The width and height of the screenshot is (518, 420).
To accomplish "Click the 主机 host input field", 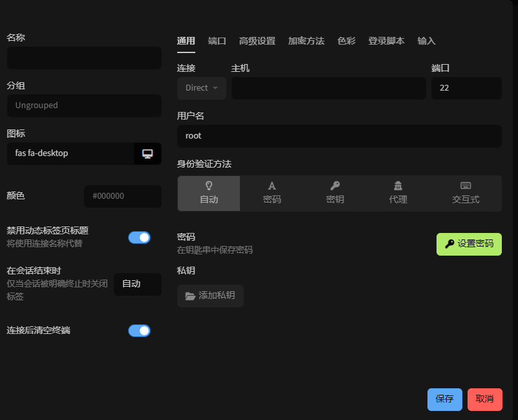I will (329, 88).
